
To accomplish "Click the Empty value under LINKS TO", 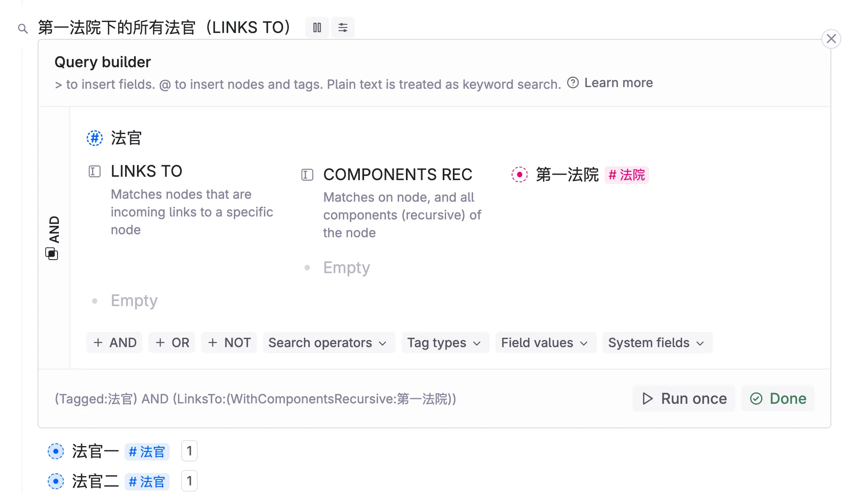I will (134, 300).
